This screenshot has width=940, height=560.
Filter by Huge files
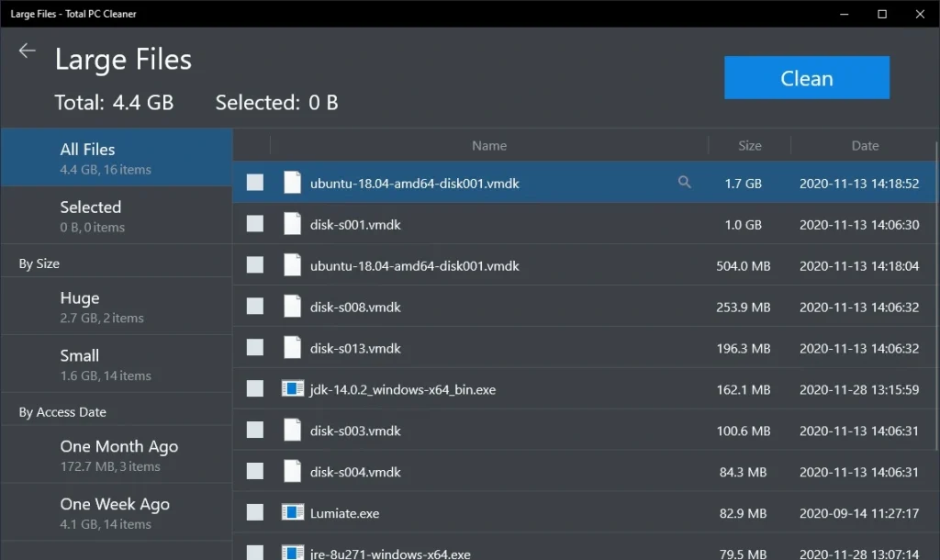pyautogui.click(x=117, y=307)
